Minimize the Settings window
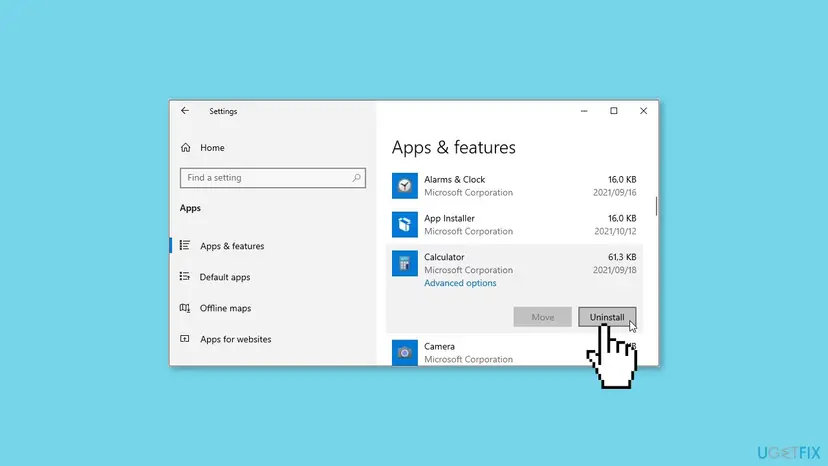828x466 pixels. (x=584, y=111)
